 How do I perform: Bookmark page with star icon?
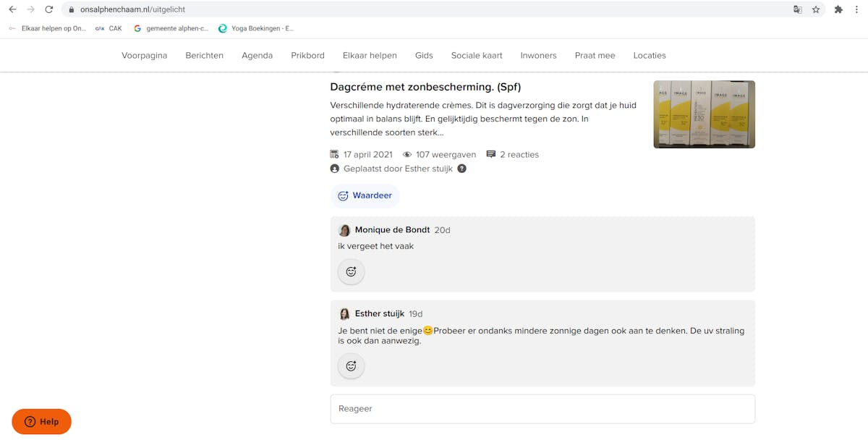coord(816,9)
